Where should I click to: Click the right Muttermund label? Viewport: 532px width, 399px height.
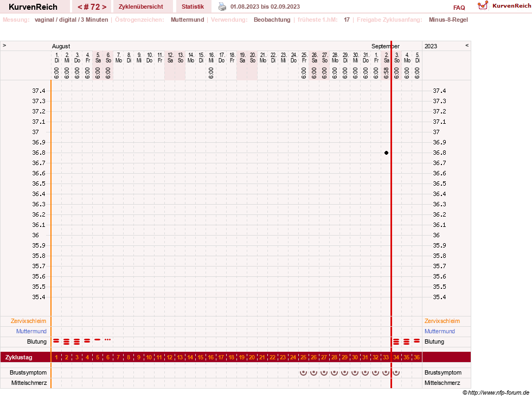[440, 331]
